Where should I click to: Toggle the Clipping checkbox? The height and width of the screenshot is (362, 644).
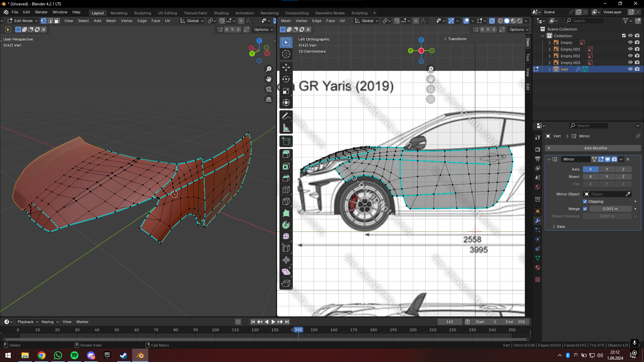585,201
